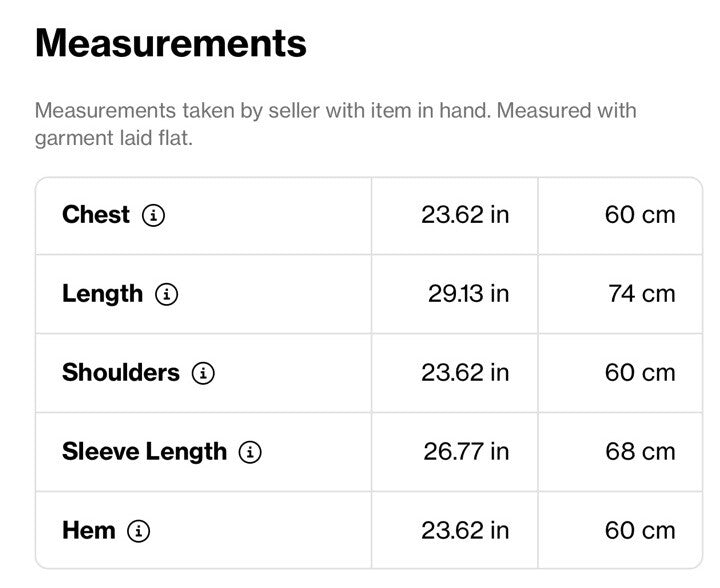Select the Shoulders 23.62 in value

(465, 373)
